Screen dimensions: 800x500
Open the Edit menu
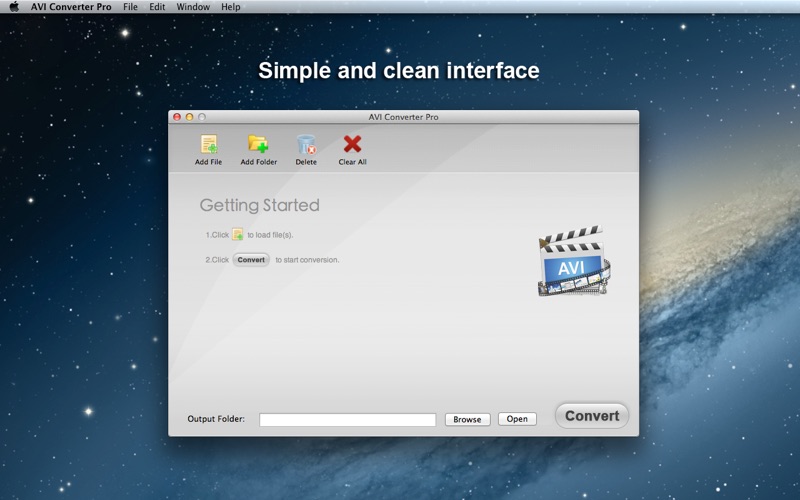pyautogui.click(x=157, y=7)
